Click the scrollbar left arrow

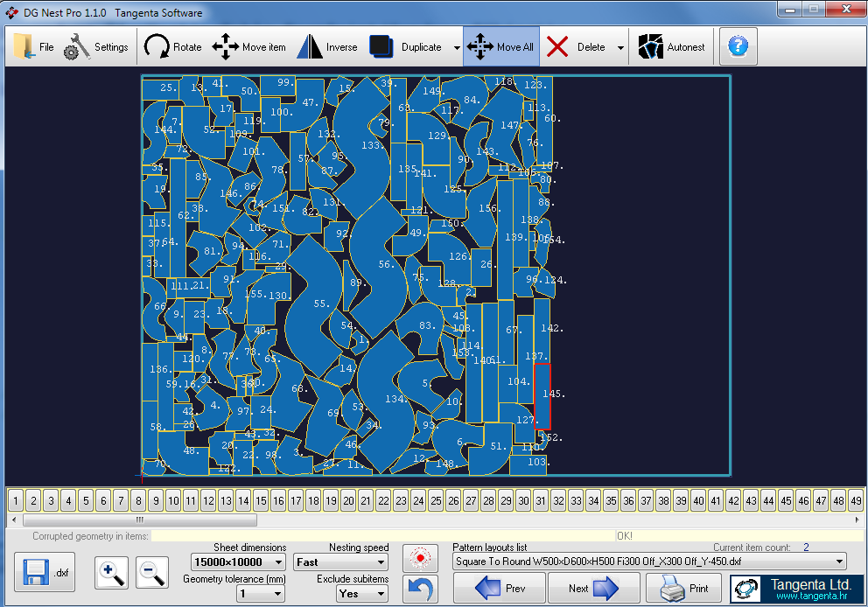click(x=14, y=520)
